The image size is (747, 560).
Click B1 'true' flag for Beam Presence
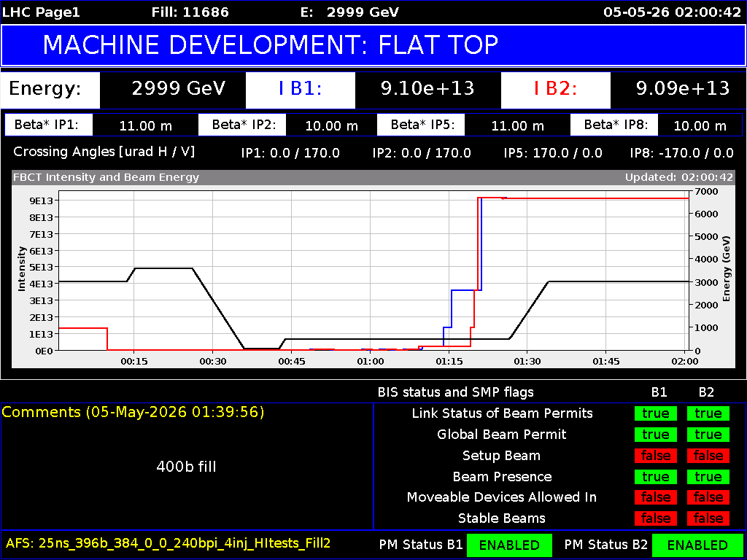pyautogui.click(x=656, y=476)
